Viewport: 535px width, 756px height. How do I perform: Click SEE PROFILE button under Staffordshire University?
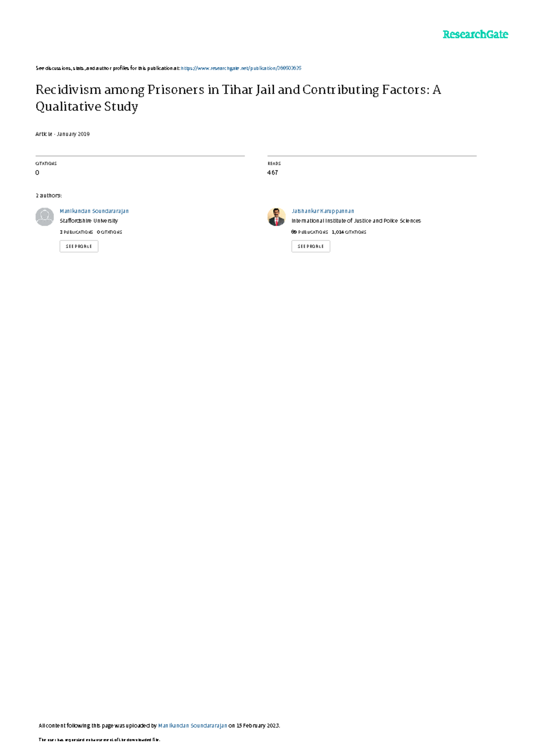coord(79,246)
